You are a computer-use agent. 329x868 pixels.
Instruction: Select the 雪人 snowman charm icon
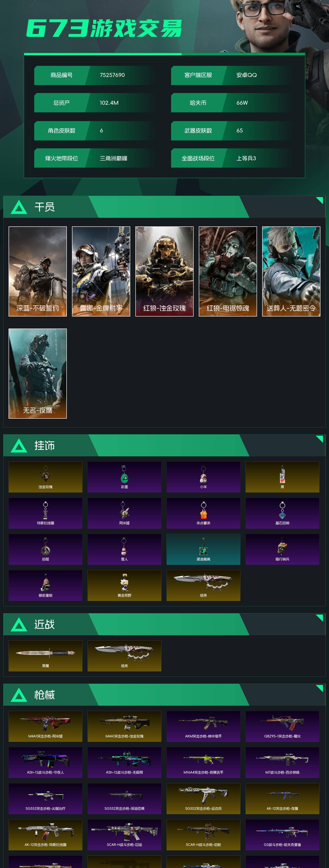[x=124, y=549]
